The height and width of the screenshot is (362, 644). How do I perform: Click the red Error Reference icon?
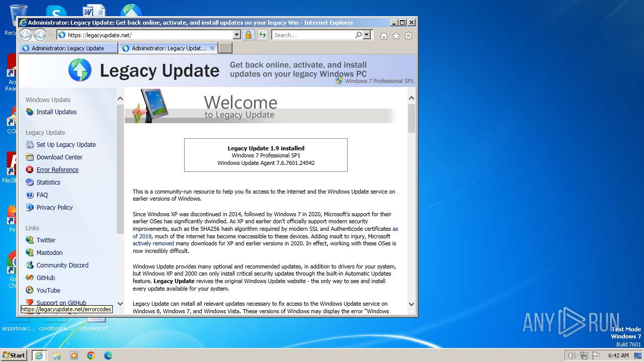30,169
